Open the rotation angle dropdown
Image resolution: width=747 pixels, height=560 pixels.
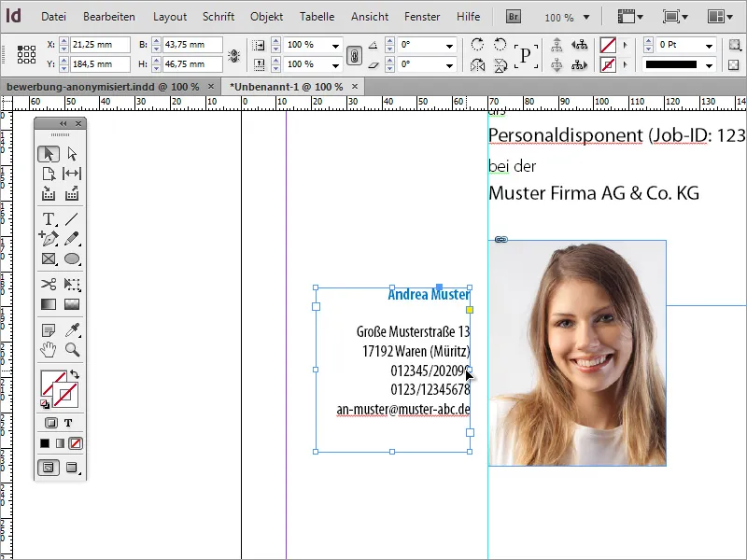tap(449, 46)
